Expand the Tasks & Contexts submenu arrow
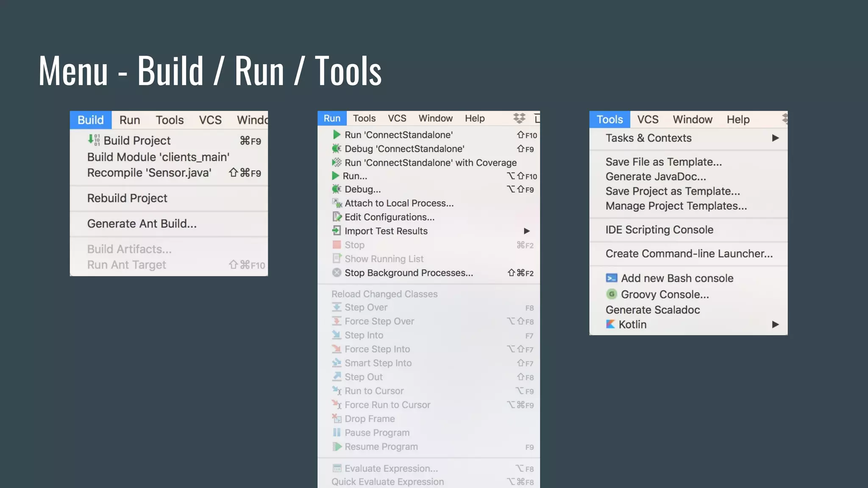Screen dimensions: 868x488 click(775, 138)
